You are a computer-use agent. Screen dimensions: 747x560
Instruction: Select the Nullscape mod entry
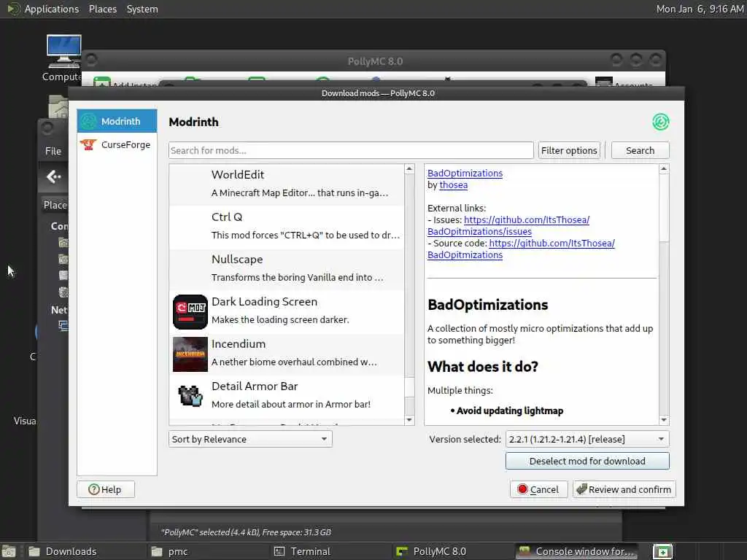pyautogui.click(x=287, y=269)
